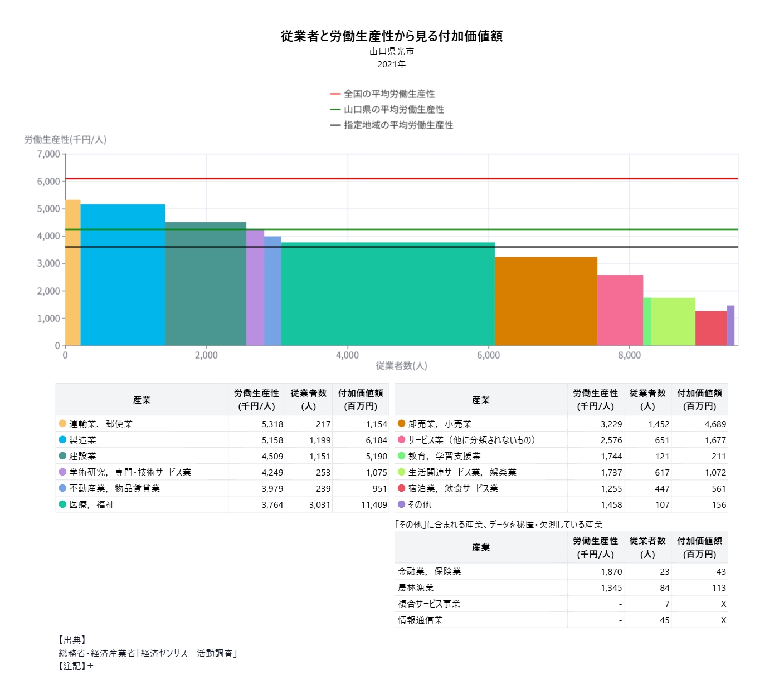Click the 学術研究 purple dot in table
The height and width of the screenshot is (676, 784).
click(x=62, y=472)
